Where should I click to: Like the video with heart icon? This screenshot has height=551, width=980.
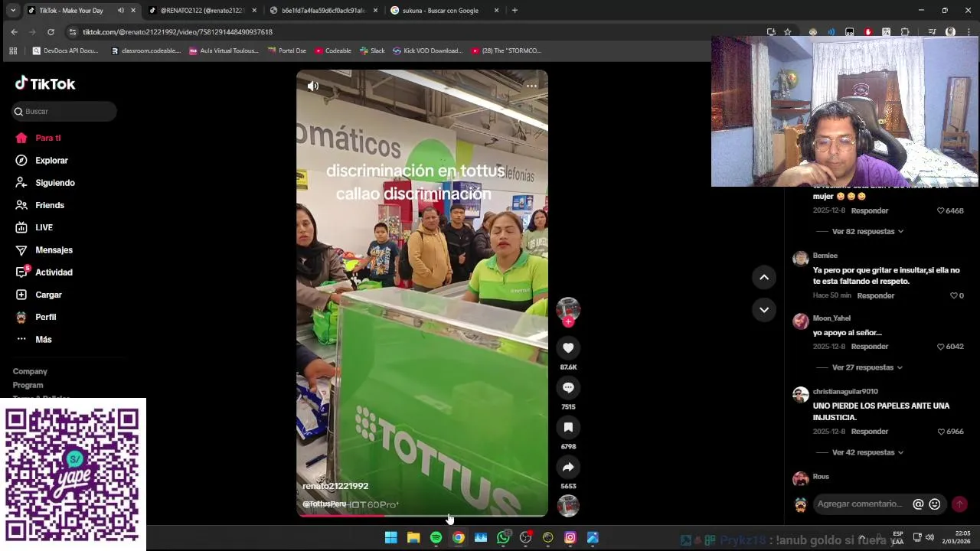pos(568,347)
